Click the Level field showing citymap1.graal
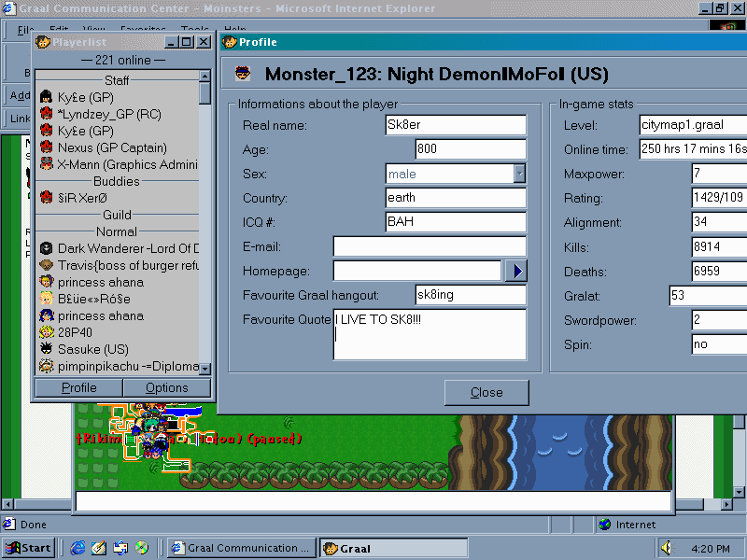Image resolution: width=747 pixels, height=560 pixels. (693, 125)
